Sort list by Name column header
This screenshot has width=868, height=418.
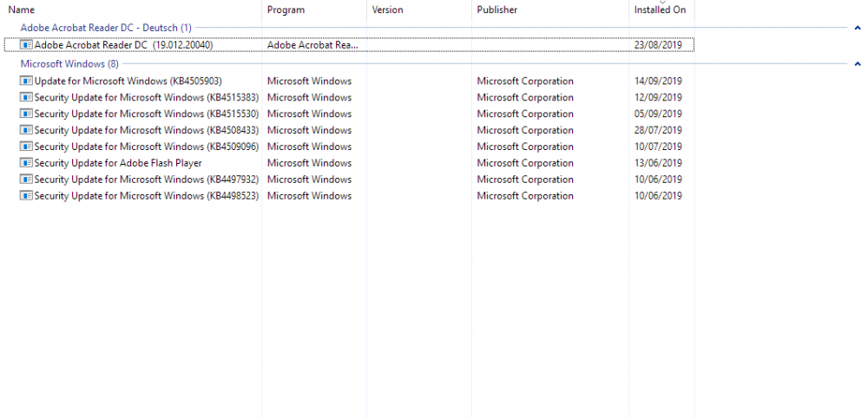tap(22, 10)
